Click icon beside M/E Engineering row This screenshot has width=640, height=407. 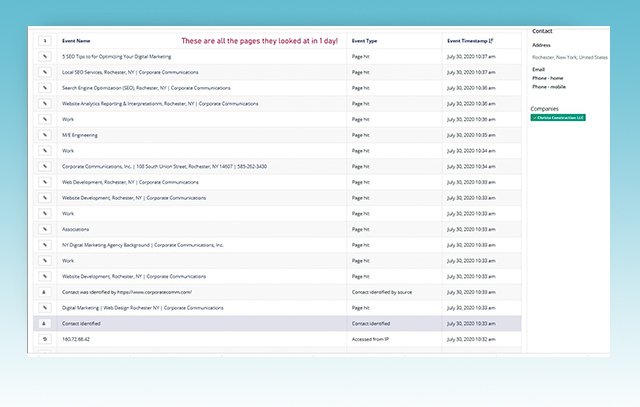tap(45, 135)
